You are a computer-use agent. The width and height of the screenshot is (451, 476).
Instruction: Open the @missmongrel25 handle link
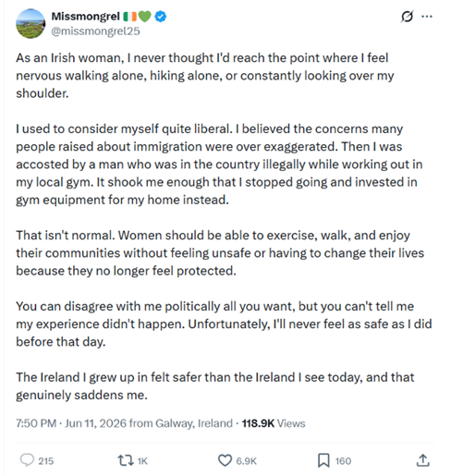95,31
